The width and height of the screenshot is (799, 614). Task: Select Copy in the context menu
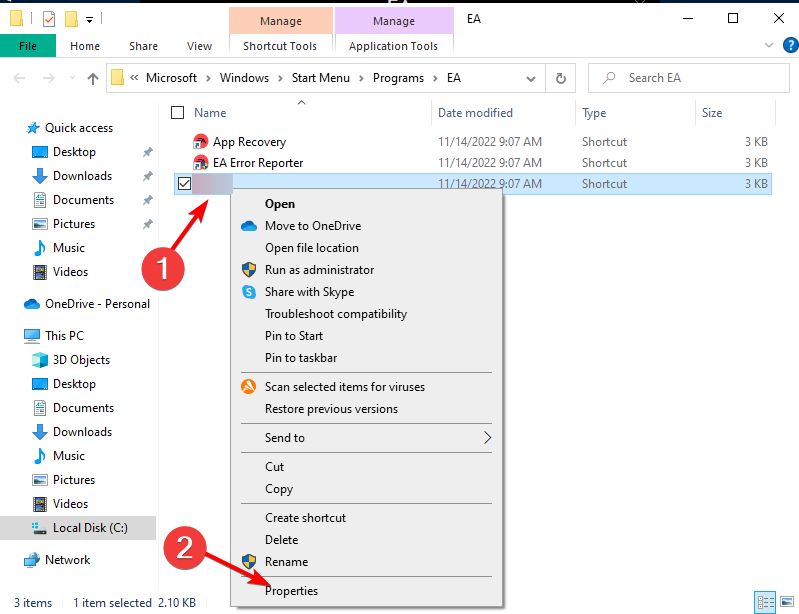pos(279,489)
